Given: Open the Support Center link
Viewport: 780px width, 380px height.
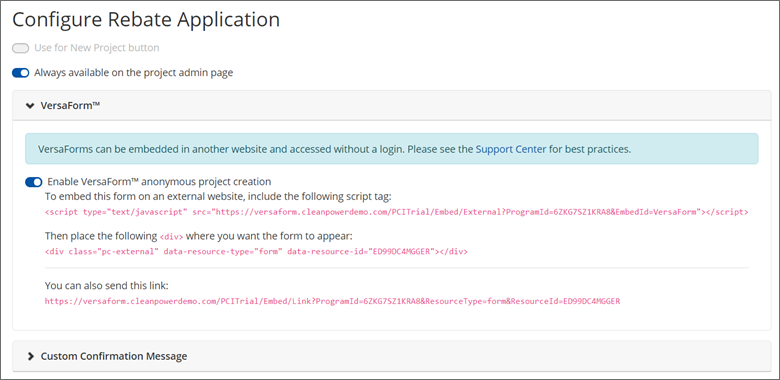Looking at the screenshot, I should point(511,149).
